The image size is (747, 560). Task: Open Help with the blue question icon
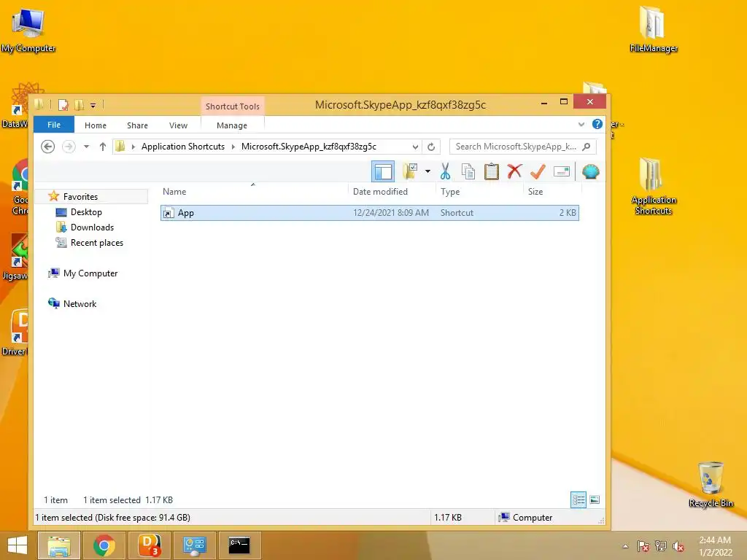click(x=597, y=124)
